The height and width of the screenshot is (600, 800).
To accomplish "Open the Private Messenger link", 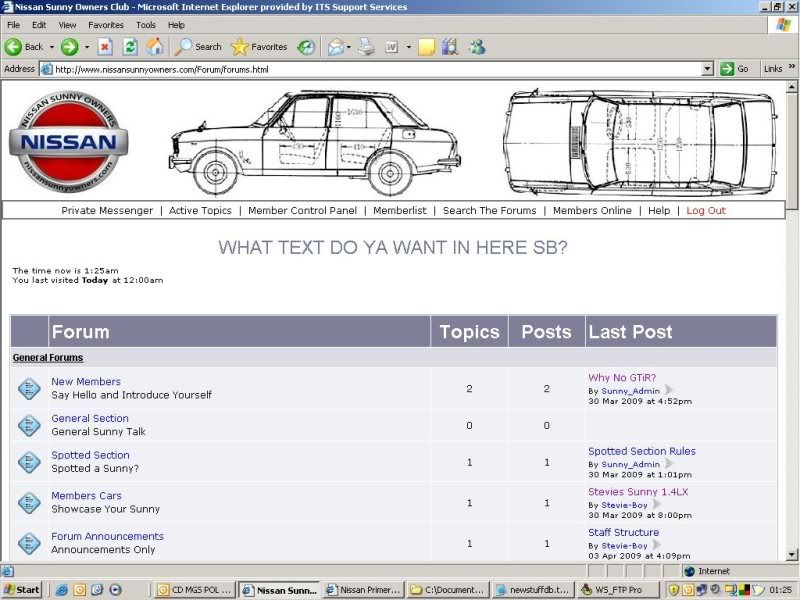I will (107, 211).
